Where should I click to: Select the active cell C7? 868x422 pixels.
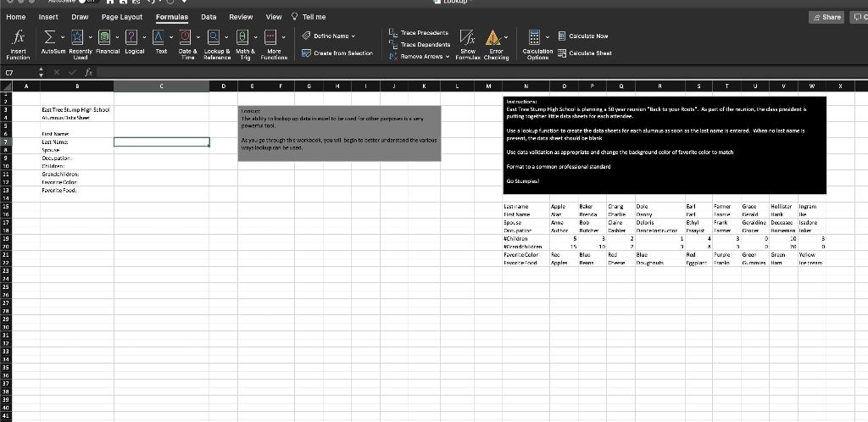(162, 142)
